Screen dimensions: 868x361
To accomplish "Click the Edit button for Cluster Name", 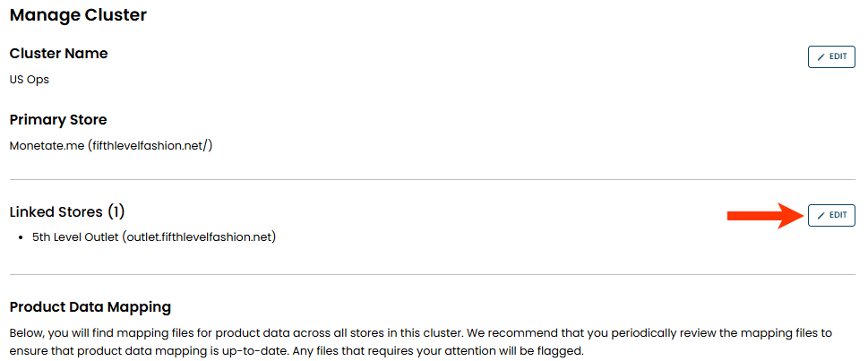I will click(831, 56).
